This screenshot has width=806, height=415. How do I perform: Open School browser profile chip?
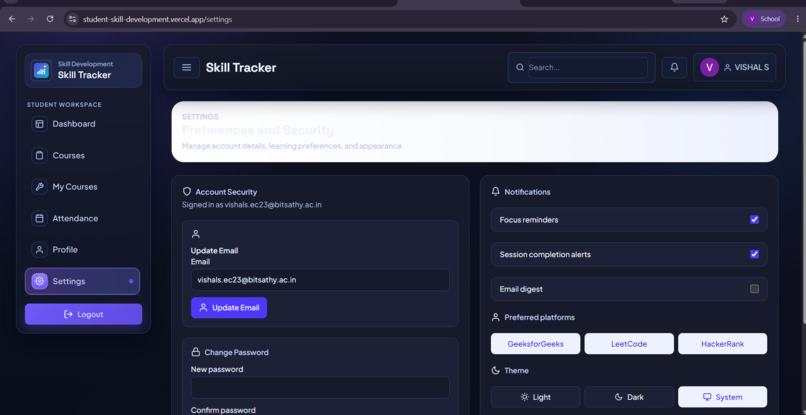[763, 19]
